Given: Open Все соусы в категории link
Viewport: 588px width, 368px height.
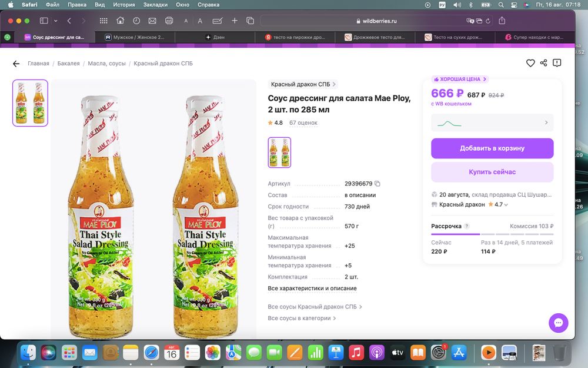Looking at the screenshot, I should coord(302,318).
